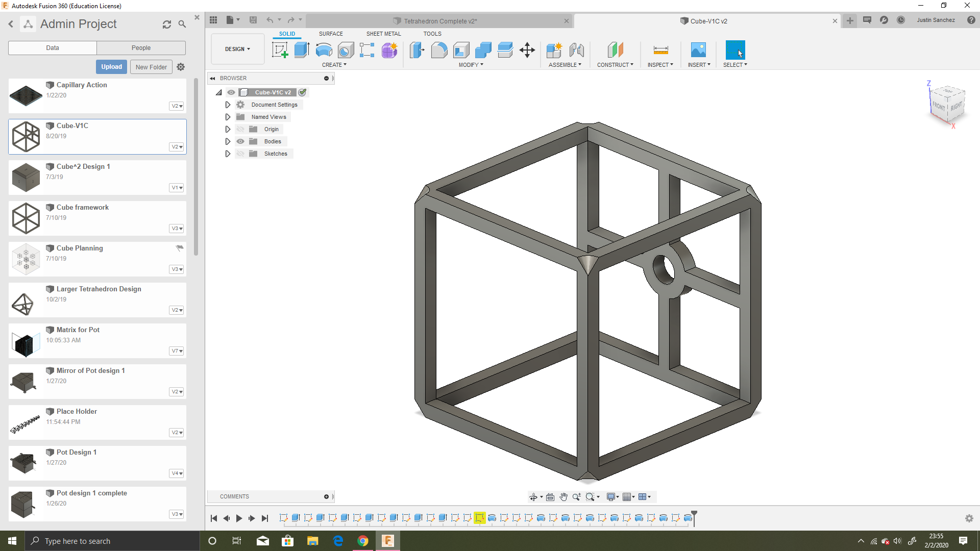
Task: Open the Orbit navigation tool
Action: [x=533, y=497]
